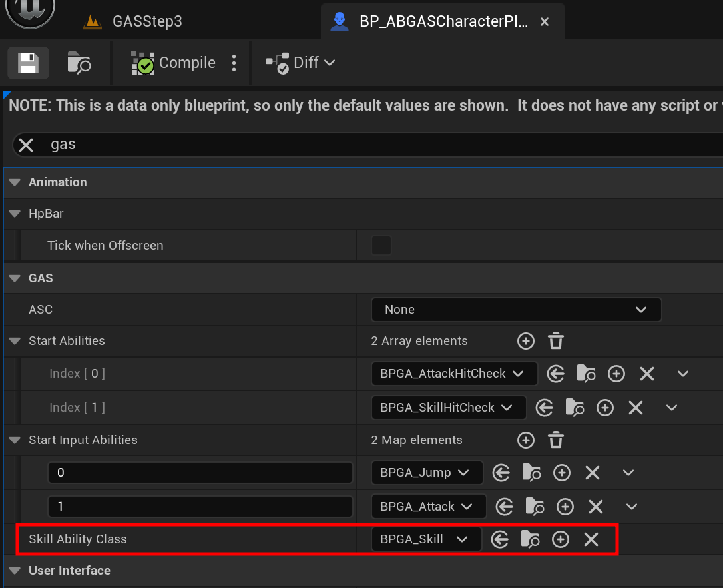Image resolution: width=723 pixels, height=588 pixels.
Task: Open the Diff dropdown
Action: click(301, 63)
